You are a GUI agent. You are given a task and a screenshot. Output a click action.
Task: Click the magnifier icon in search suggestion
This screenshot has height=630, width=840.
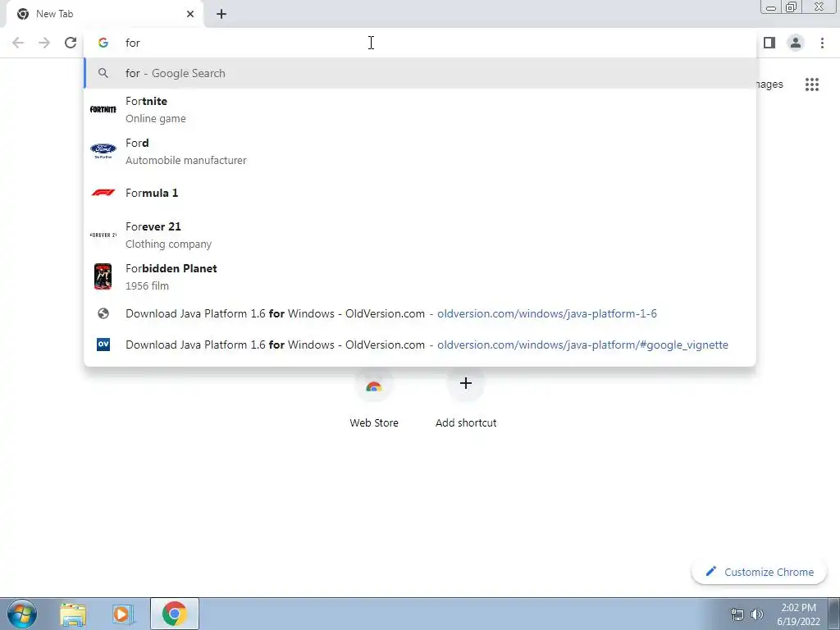click(x=103, y=73)
